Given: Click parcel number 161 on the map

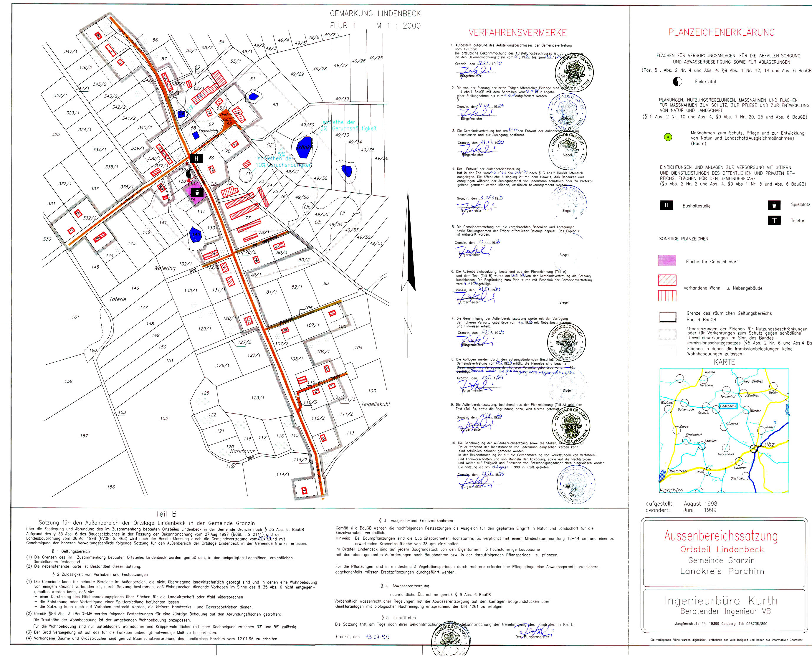Looking at the screenshot, I should [75, 317].
